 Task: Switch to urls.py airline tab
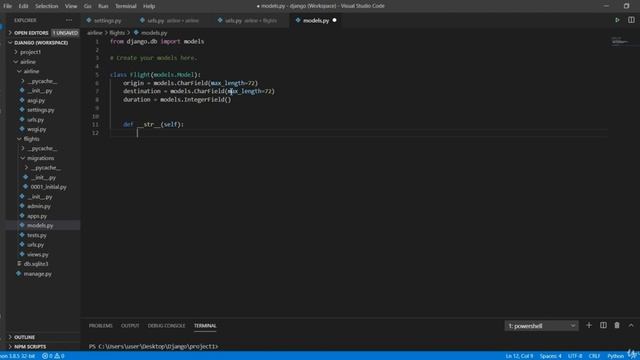(169, 20)
